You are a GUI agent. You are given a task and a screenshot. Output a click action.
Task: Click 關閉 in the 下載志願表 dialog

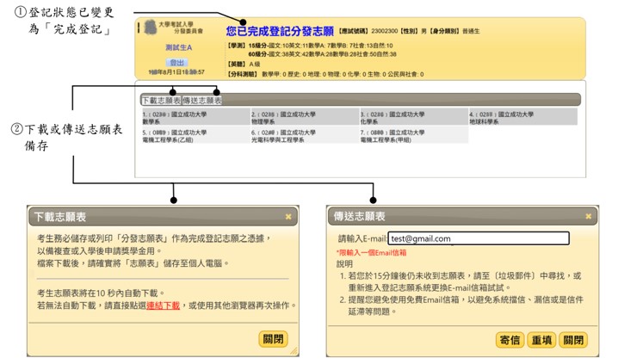[273, 339]
